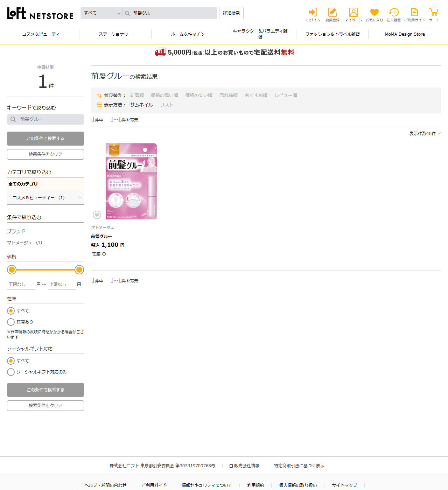Select stock すべて radio button

(11, 311)
